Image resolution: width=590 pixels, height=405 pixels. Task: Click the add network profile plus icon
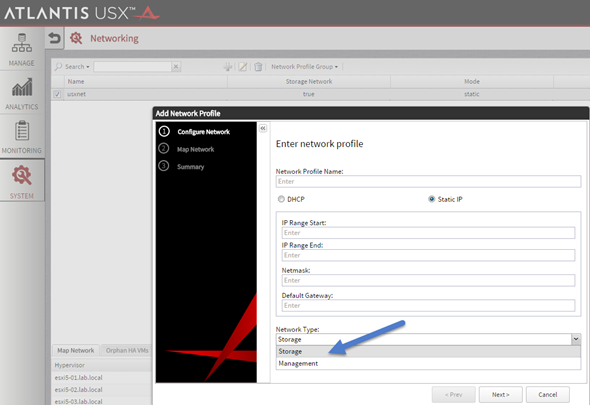pos(228,67)
